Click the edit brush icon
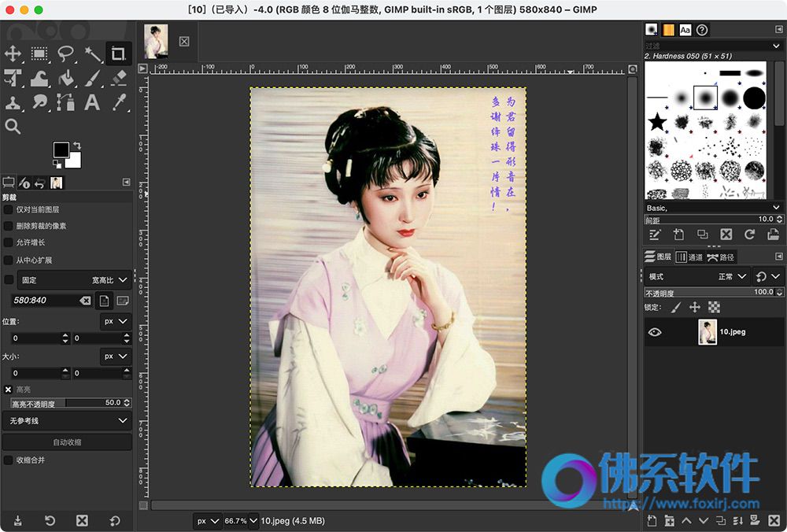 coord(654,235)
